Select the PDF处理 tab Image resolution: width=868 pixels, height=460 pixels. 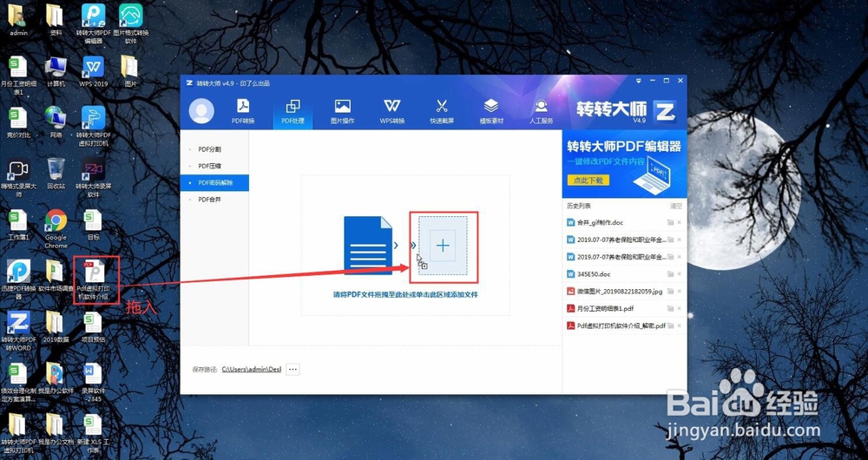(x=293, y=111)
